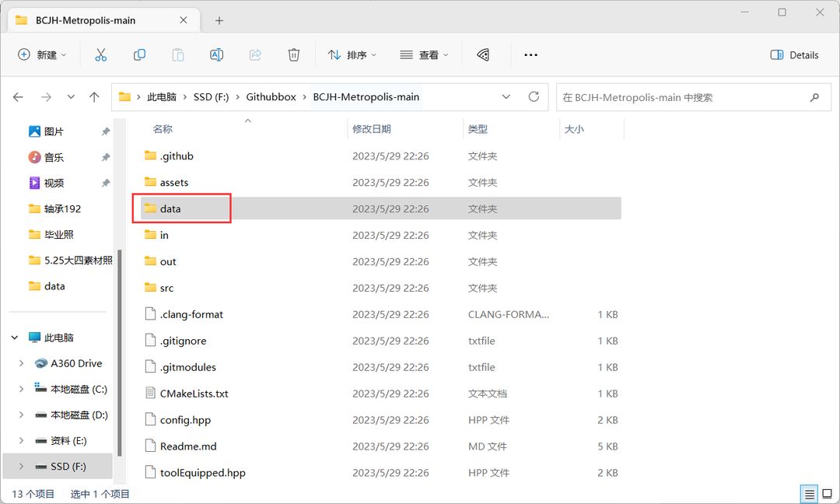This screenshot has width=840, height=504.
Task: Open the View (查看) dropdown
Action: [x=424, y=54]
